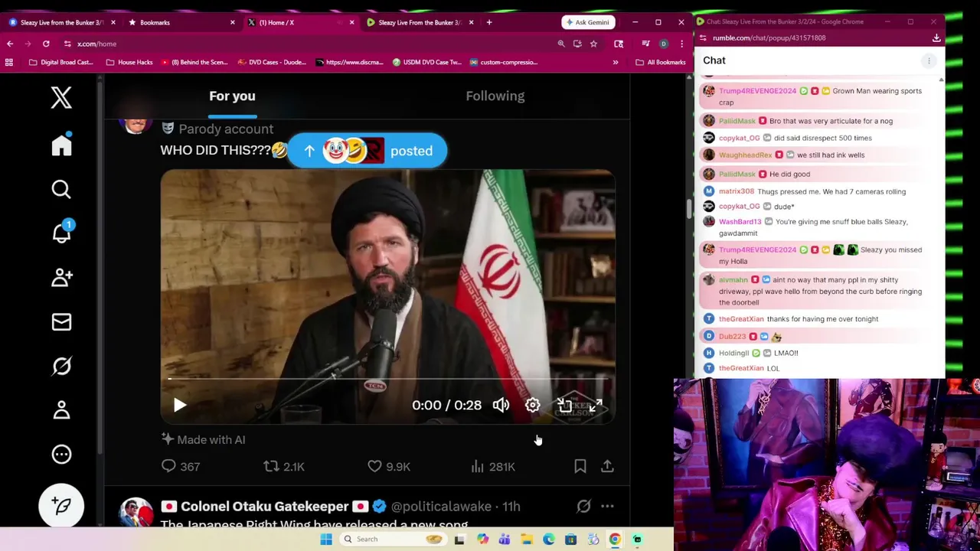Click WaughheadRex username in chat
Screen dimensions: 980x551
745,155
